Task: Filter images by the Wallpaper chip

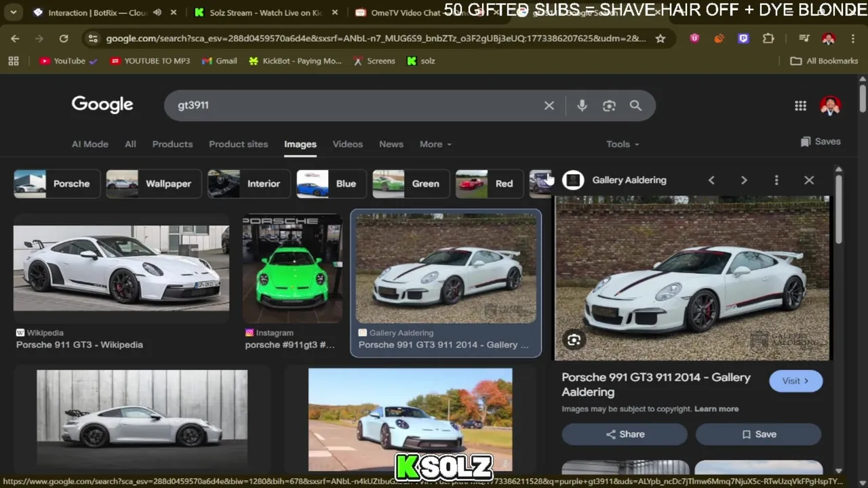Action: coord(153,184)
